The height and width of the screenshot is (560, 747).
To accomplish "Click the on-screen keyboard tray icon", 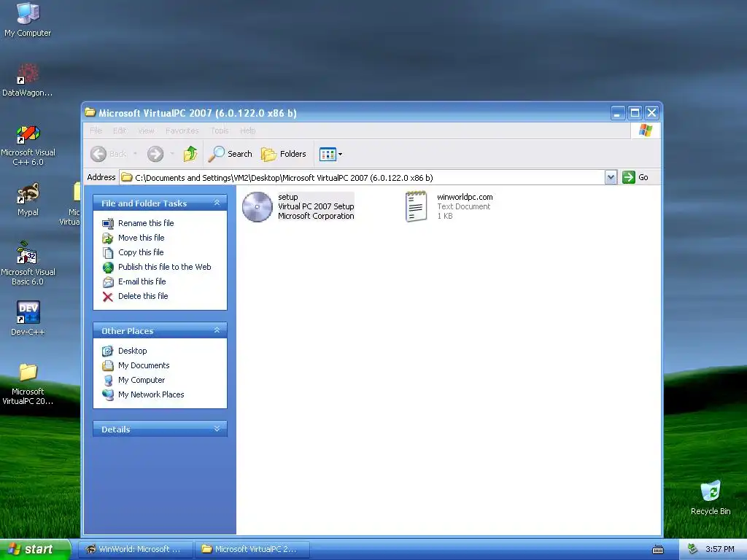I will (x=658, y=550).
